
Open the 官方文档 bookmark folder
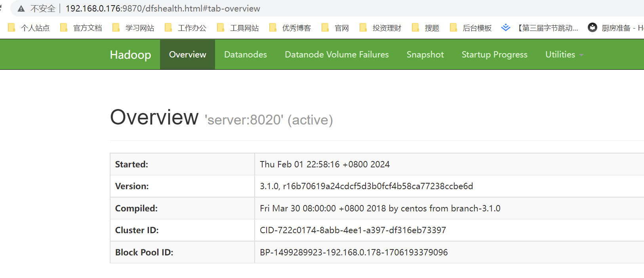[81, 28]
